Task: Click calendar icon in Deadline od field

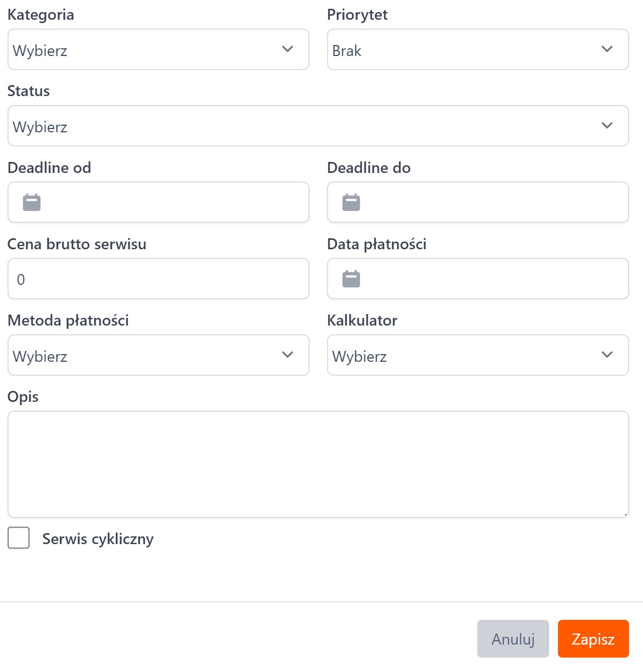Action: point(32,203)
